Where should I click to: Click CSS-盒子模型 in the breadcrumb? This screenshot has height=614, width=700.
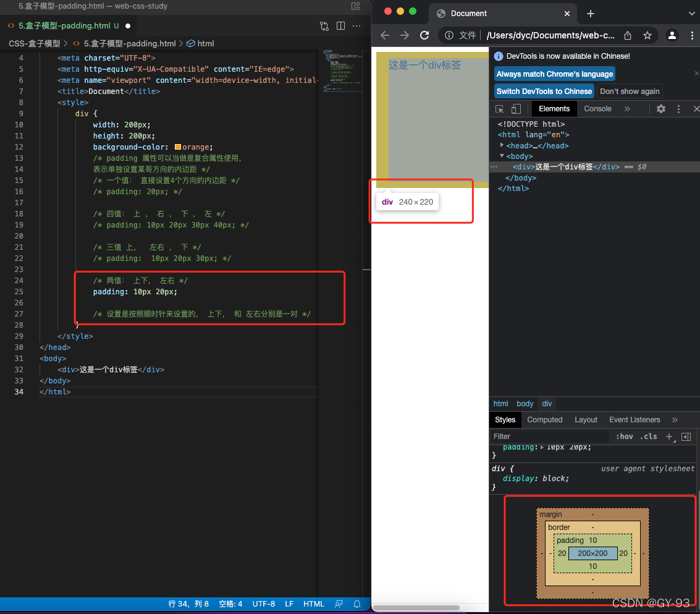point(35,43)
